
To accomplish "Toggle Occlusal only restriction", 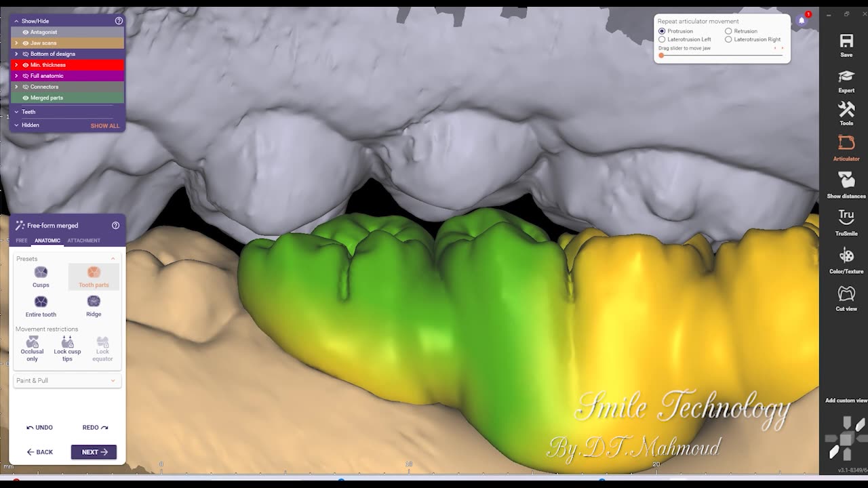I will [32, 348].
